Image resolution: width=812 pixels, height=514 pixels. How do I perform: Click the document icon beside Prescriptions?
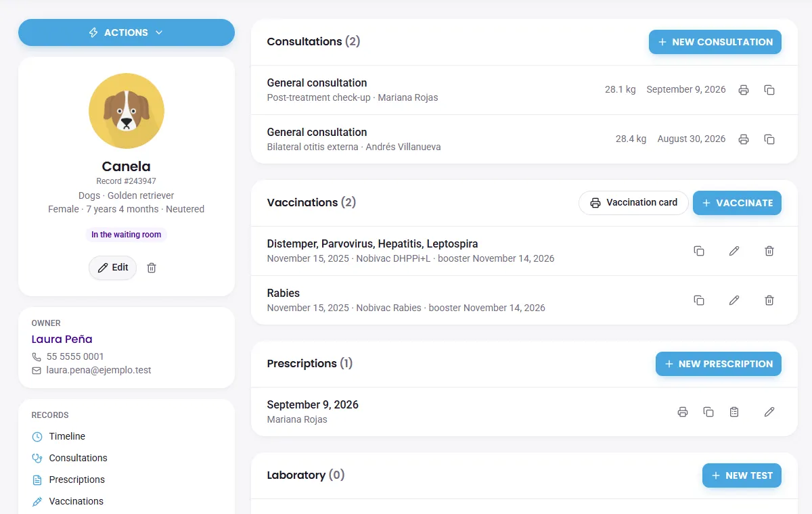[37, 480]
